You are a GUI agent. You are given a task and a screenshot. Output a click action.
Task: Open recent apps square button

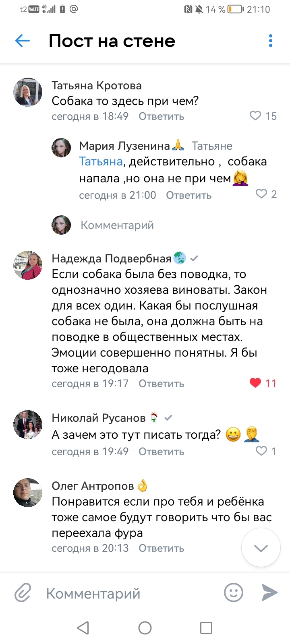206,627
